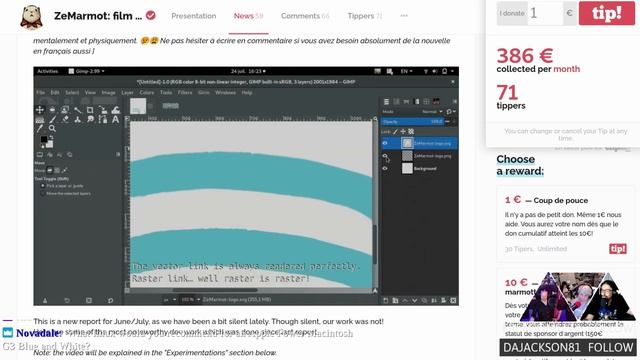
Task: Open GIMP Windows menu
Action: (225, 93)
